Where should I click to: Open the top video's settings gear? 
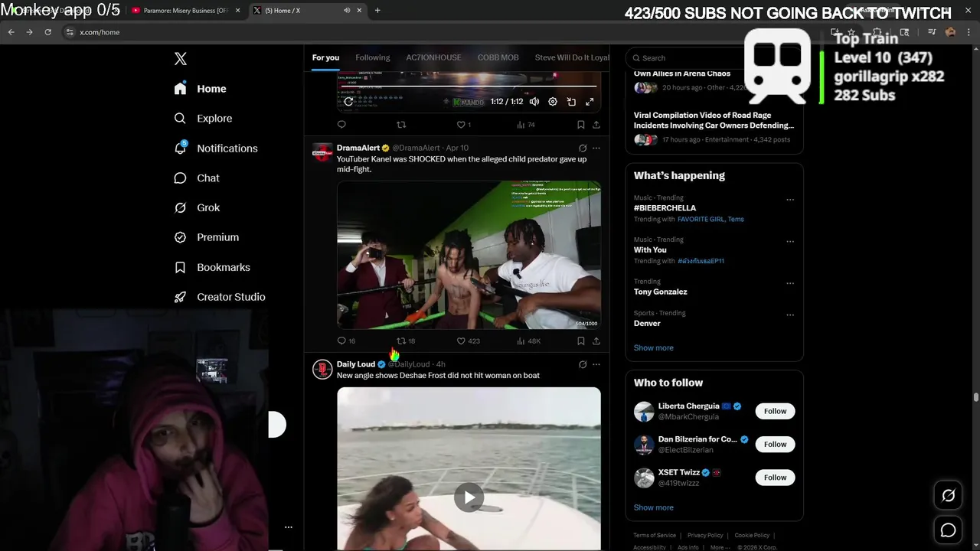coord(553,102)
